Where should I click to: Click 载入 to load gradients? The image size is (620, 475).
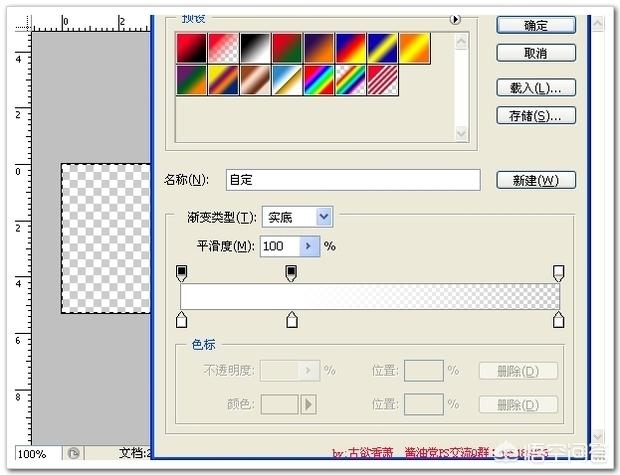[x=536, y=88]
